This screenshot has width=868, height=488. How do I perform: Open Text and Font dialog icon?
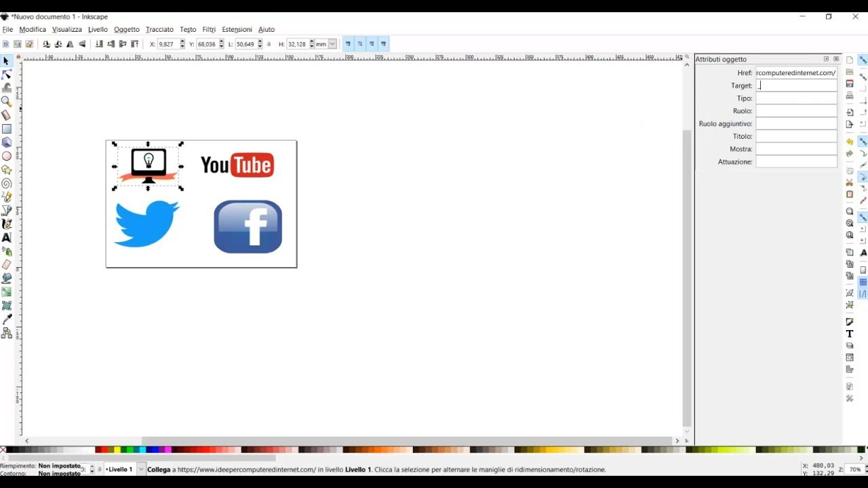point(850,333)
